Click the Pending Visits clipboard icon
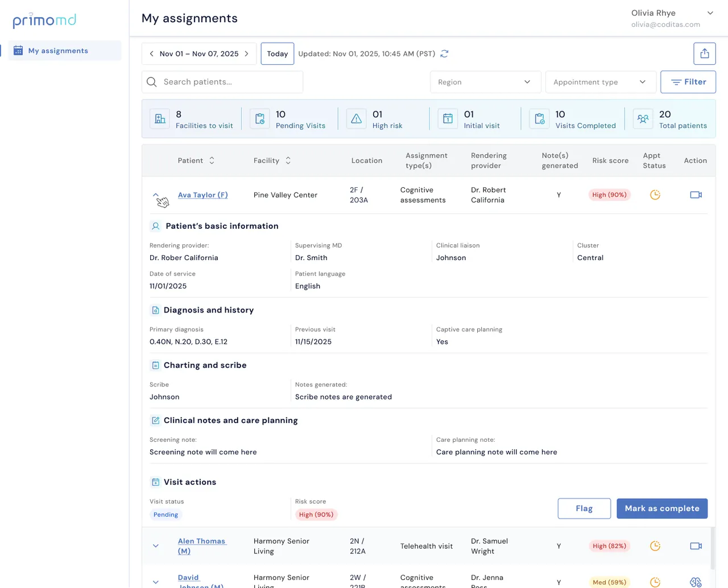The image size is (728, 588). (260, 118)
